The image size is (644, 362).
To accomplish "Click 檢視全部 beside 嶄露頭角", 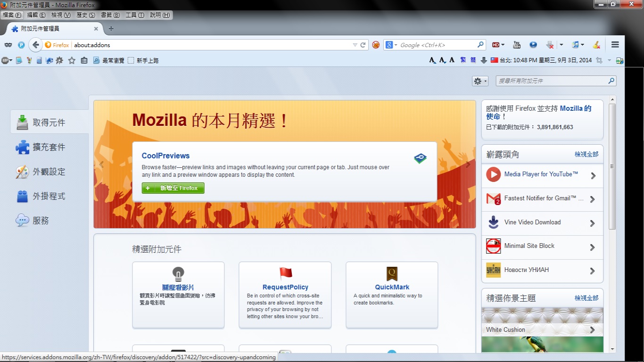I will click(586, 155).
